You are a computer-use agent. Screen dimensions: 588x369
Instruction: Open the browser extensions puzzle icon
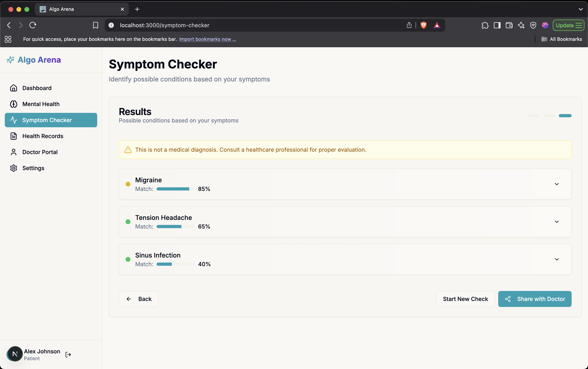(x=485, y=25)
